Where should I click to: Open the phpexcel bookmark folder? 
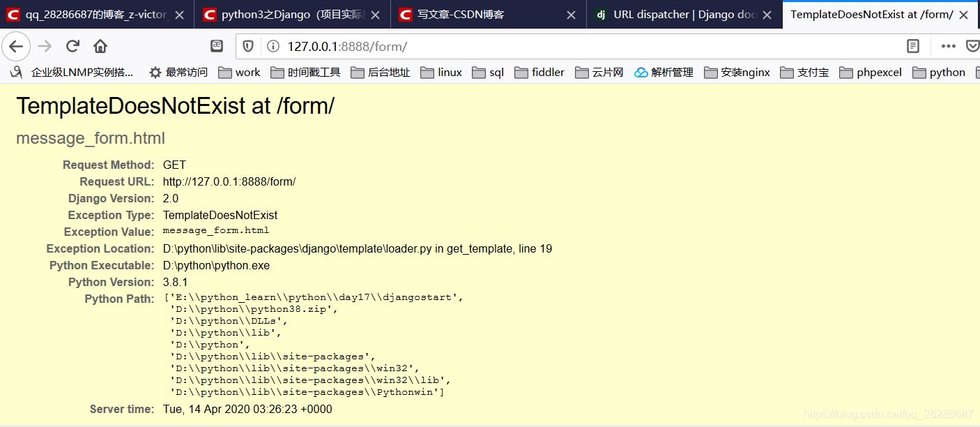pos(871,72)
